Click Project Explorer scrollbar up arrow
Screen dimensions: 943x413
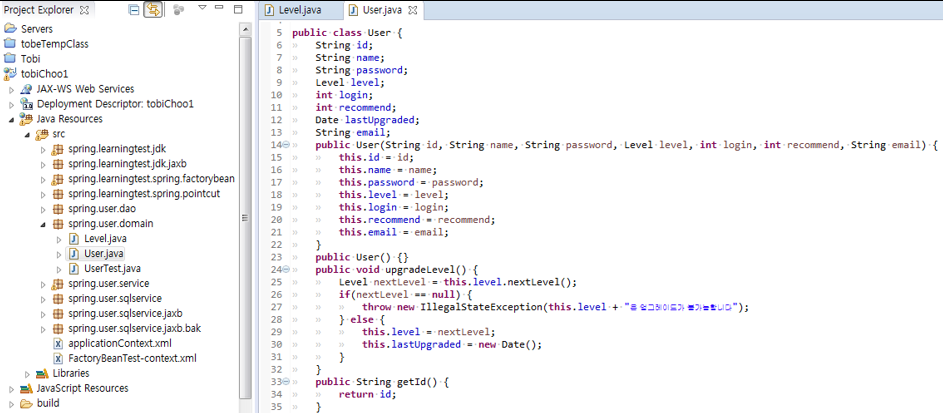[x=245, y=29]
